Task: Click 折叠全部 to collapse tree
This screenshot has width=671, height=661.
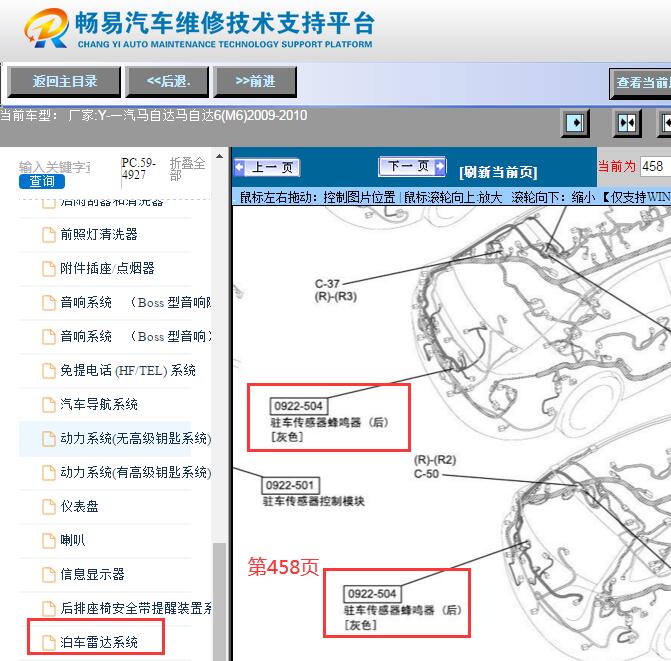Action: pyautogui.click(x=187, y=169)
